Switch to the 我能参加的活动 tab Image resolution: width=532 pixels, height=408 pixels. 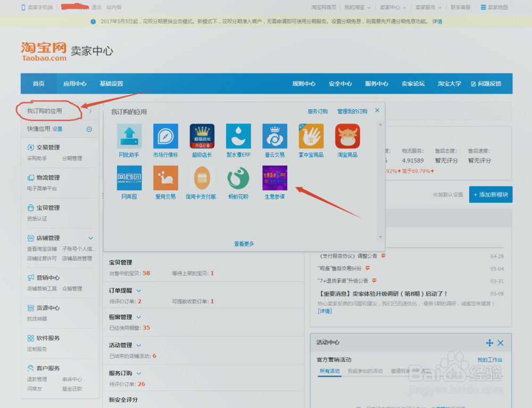click(x=365, y=371)
